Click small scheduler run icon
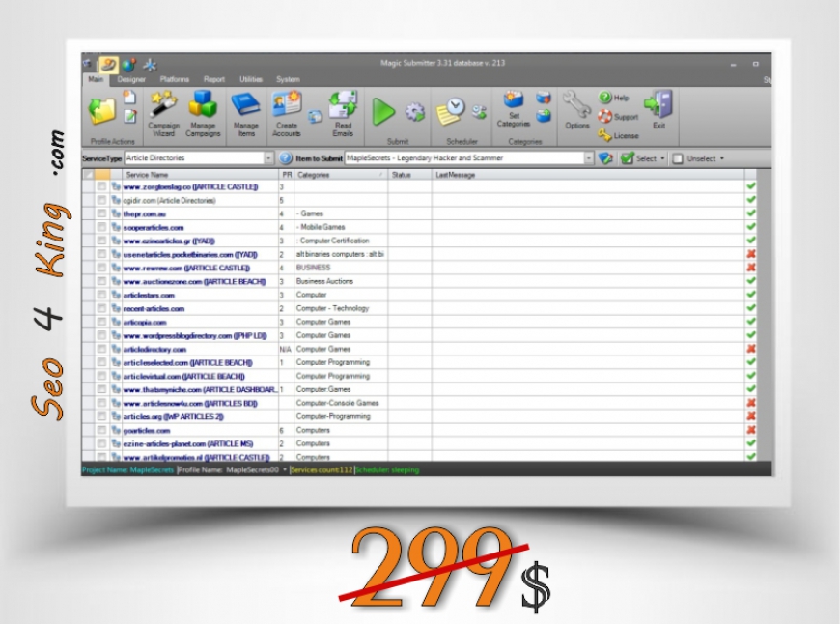Image resolution: width=840 pixels, height=624 pixels. (x=479, y=112)
